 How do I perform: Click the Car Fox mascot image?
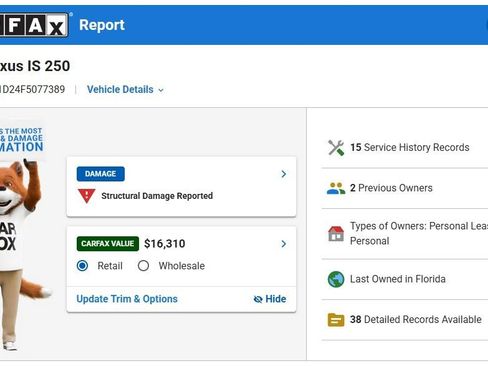(x=21, y=254)
